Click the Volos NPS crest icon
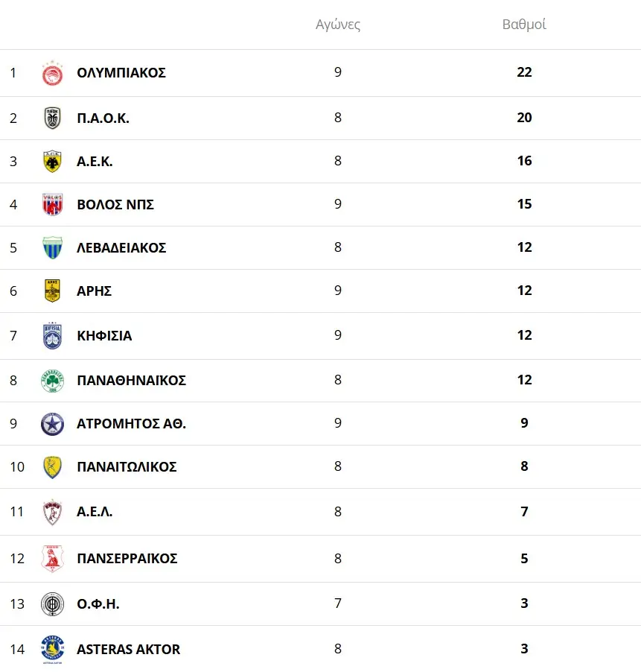Viewport: 641px width, 672px height. pyautogui.click(x=52, y=204)
